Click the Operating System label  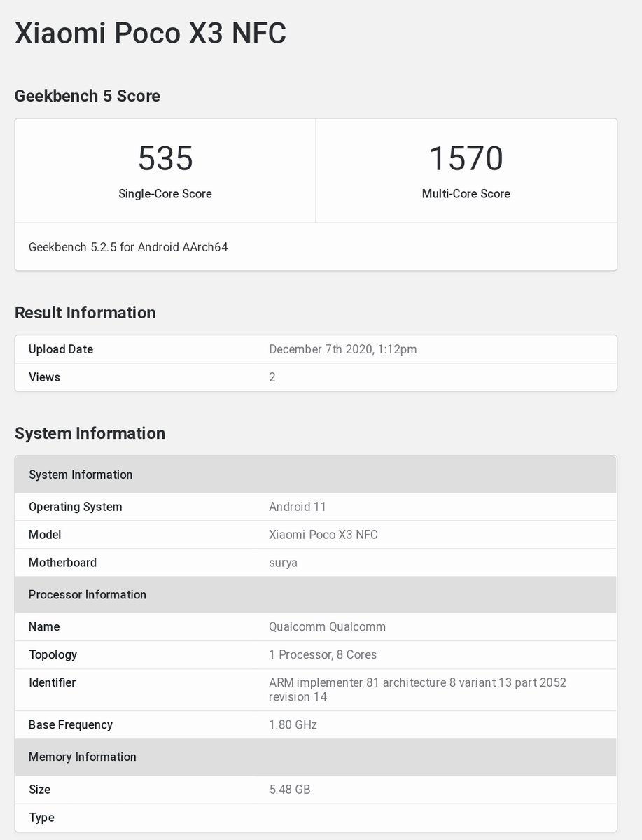tap(76, 507)
